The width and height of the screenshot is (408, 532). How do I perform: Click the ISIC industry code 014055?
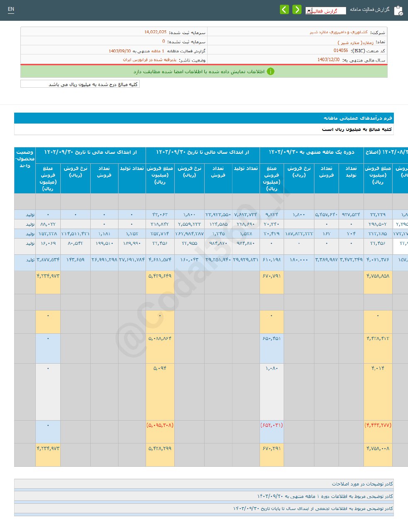pos(341,51)
